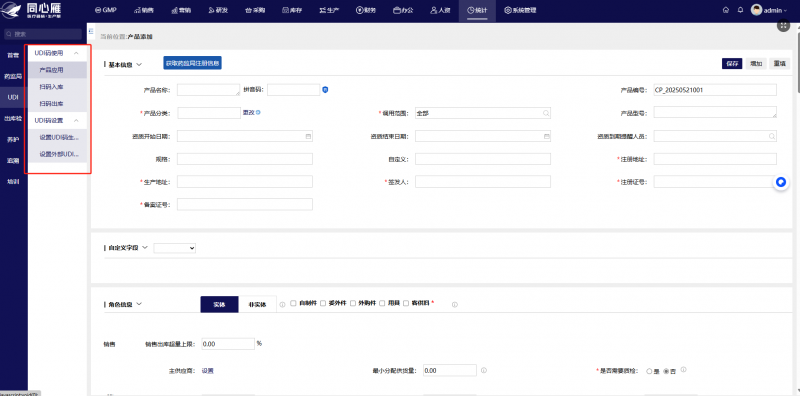The height and width of the screenshot is (396, 800).
Task: Click the 获取药监局注册信息 button
Action: (x=192, y=64)
